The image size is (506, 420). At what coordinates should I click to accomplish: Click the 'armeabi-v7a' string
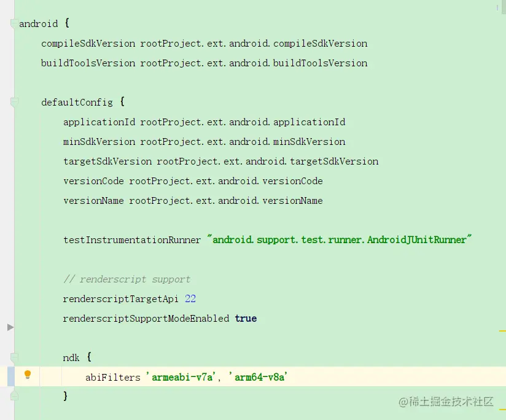(x=181, y=377)
